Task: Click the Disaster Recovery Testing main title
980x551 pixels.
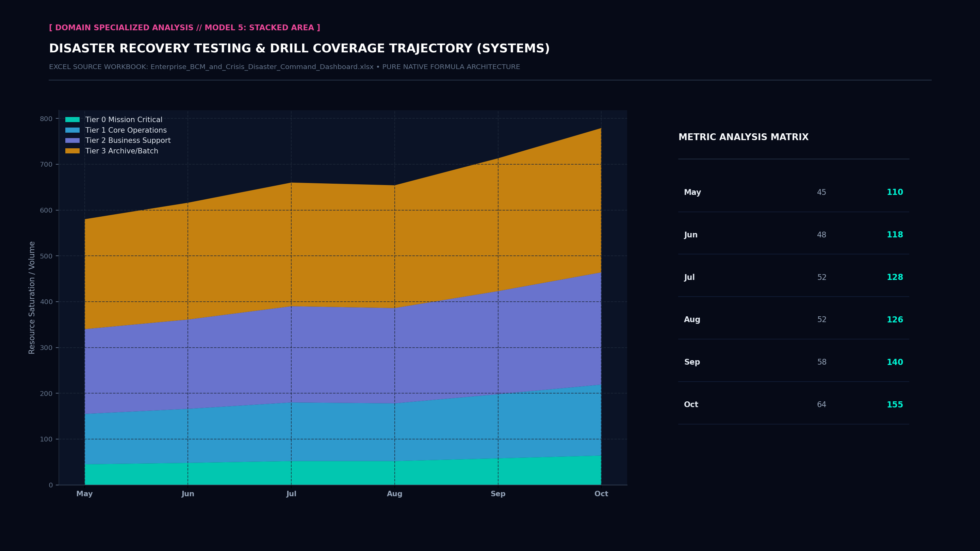Action: point(299,49)
